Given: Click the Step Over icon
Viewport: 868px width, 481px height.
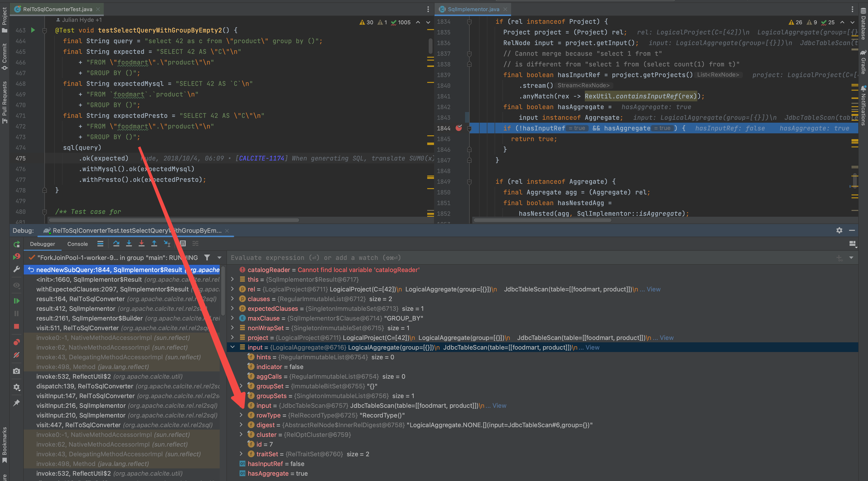Looking at the screenshot, I should [x=116, y=244].
